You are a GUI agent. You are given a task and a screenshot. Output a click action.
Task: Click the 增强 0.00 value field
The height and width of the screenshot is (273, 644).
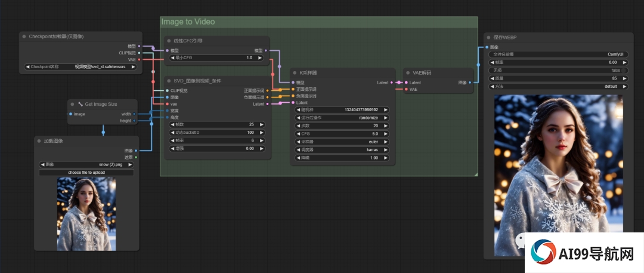click(x=217, y=148)
